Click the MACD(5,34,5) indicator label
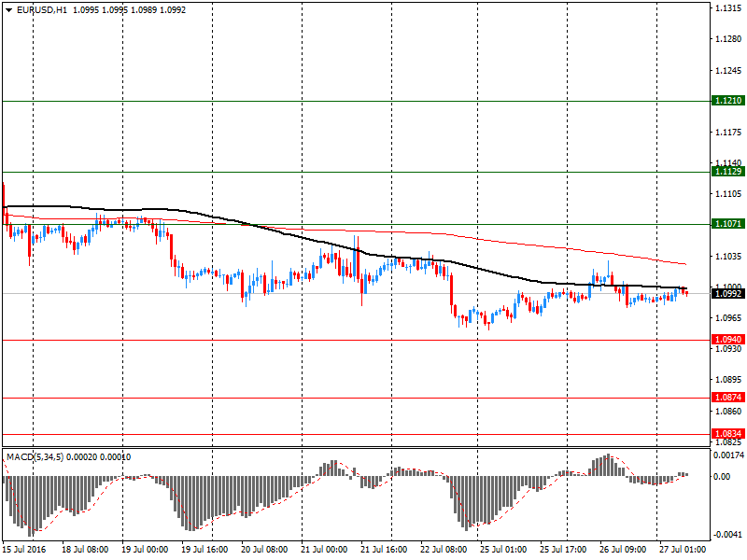 35,457
